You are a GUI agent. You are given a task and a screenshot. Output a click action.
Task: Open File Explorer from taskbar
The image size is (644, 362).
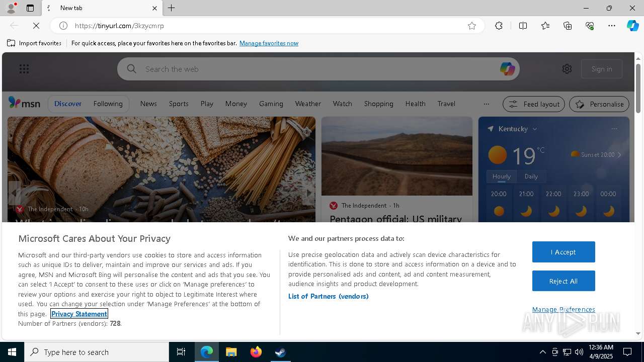[231, 352]
